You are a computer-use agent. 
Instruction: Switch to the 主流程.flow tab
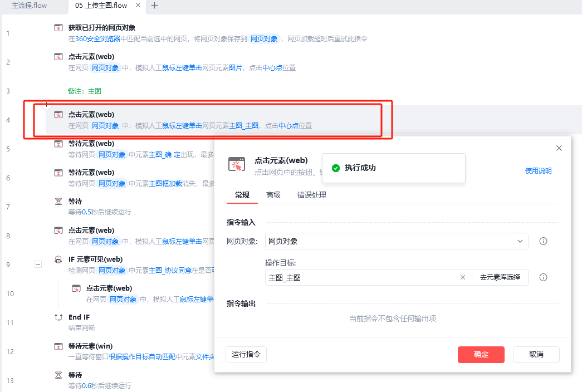click(30, 6)
